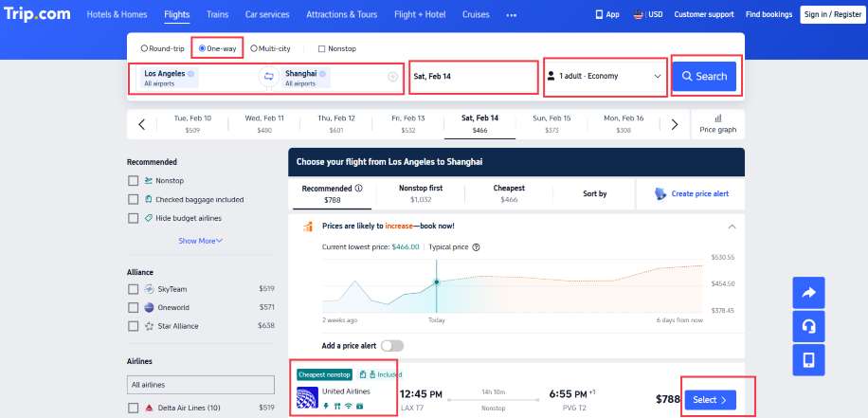Click the share arrow floating button
The width and height of the screenshot is (868, 418).
(x=808, y=293)
